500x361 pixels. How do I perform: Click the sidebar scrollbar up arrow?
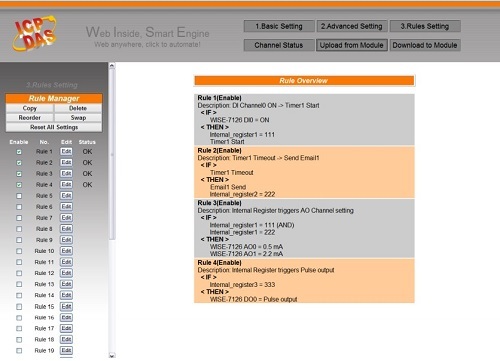tap(112, 66)
